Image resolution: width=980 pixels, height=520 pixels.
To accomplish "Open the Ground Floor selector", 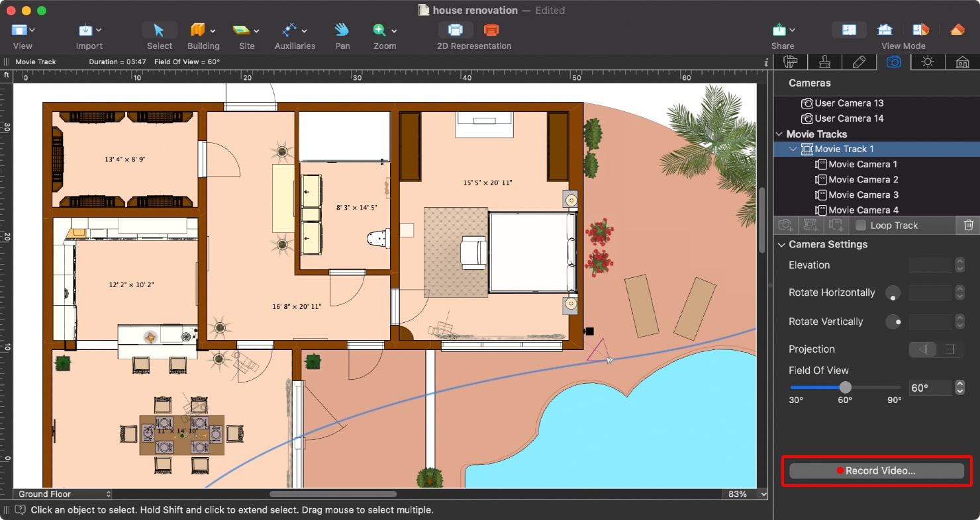I will tap(62, 494).
